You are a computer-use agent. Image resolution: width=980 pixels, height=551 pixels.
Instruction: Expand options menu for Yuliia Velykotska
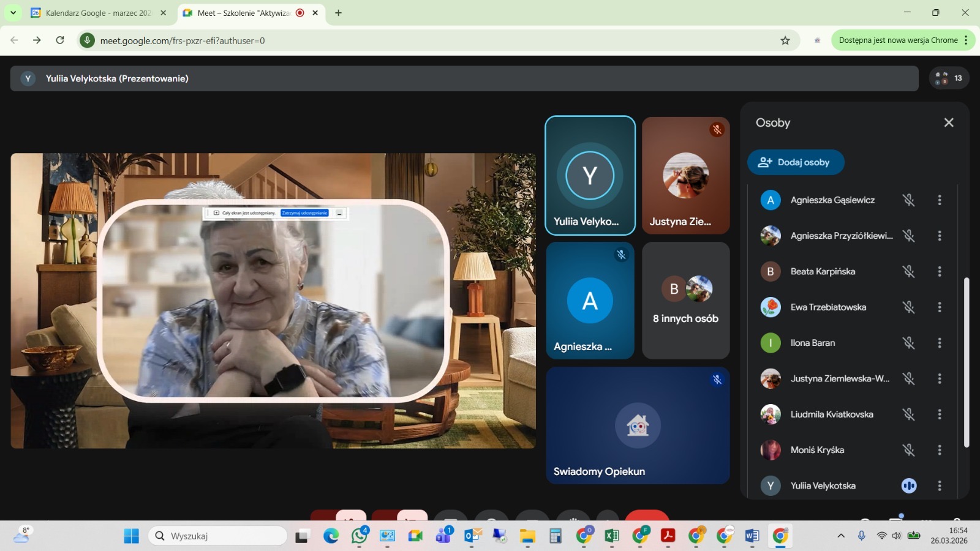coord(940,485)
